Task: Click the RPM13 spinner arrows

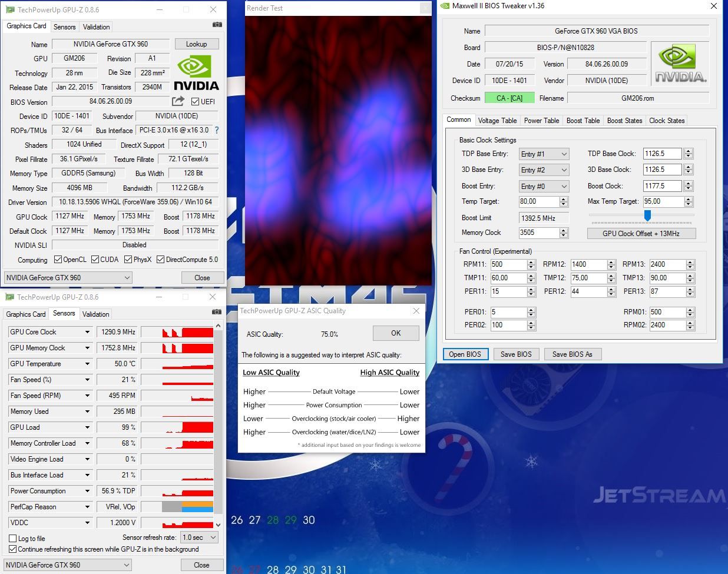Action: click(x=691, y=264)
